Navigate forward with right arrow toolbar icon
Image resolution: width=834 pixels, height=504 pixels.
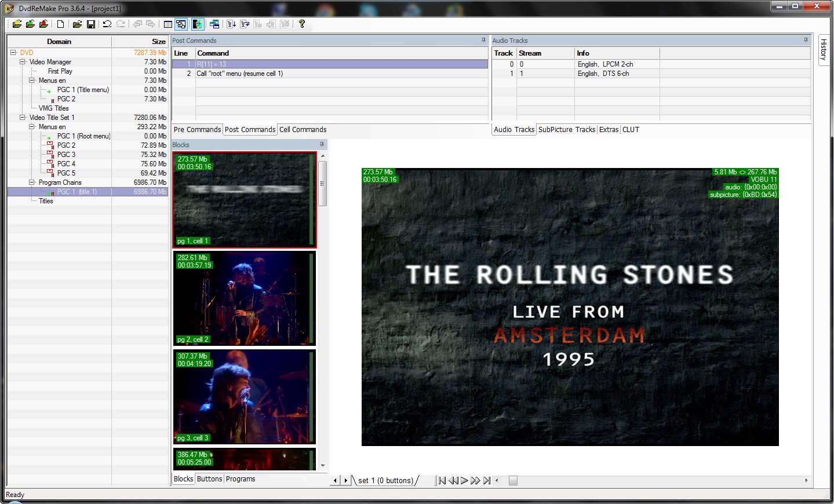click(x=151, y=24)
